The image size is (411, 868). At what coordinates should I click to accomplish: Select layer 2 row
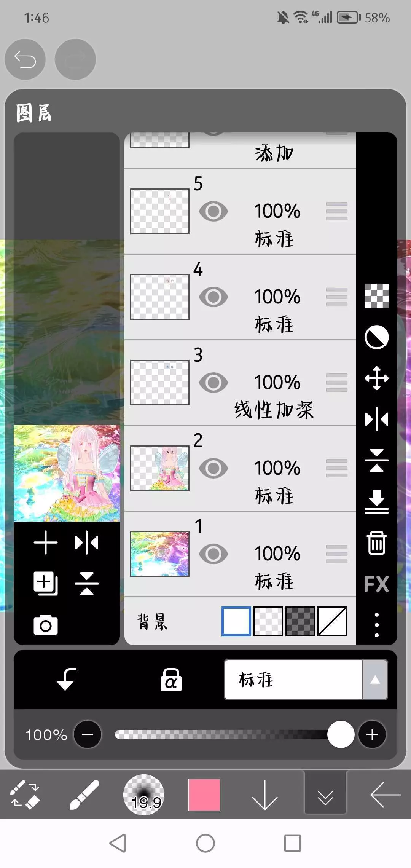(240, 468)
